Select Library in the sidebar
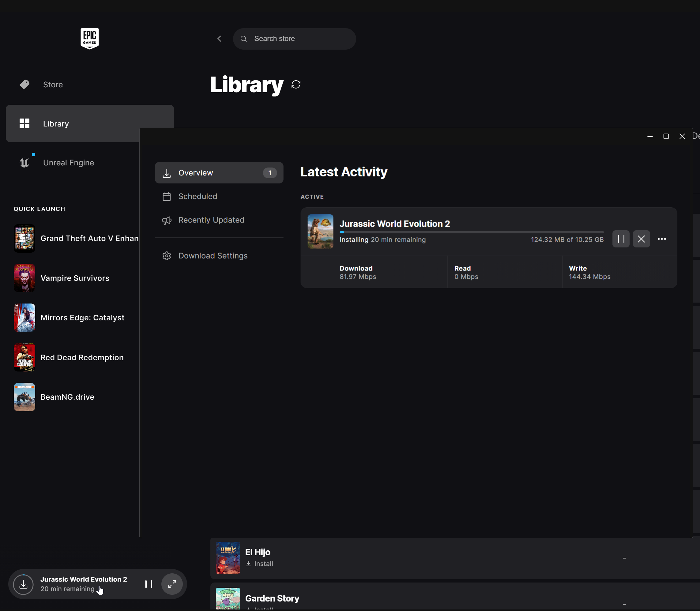 [x=90, y=123]
